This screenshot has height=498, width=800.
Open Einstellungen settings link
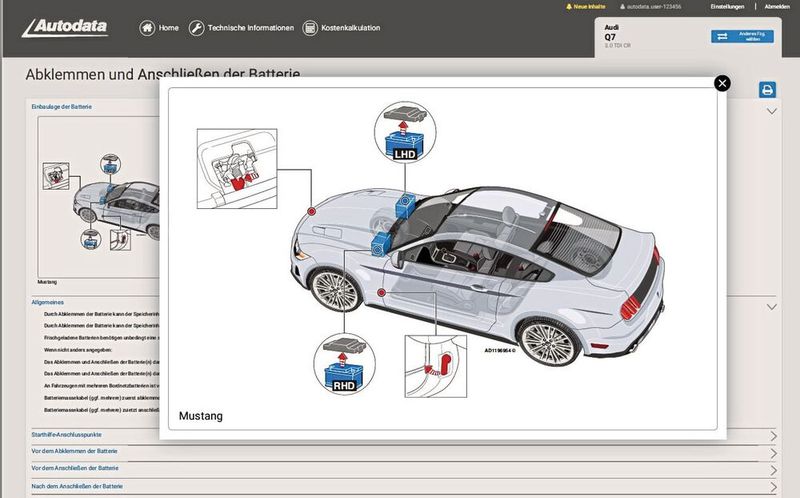(727, 7)
